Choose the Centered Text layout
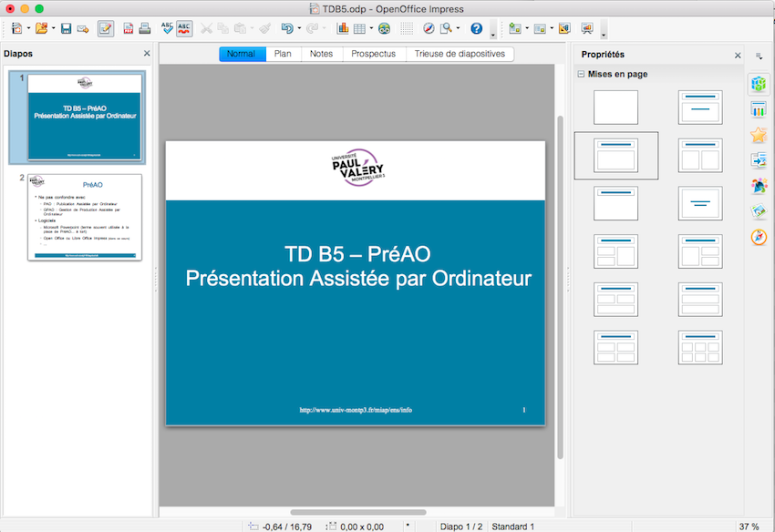775x532 pixels. pyautogui.click(x=700, y=203)
